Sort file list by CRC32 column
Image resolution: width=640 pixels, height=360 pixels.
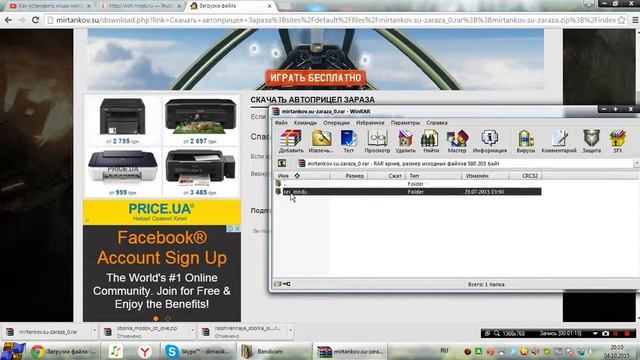pos(526,176)
